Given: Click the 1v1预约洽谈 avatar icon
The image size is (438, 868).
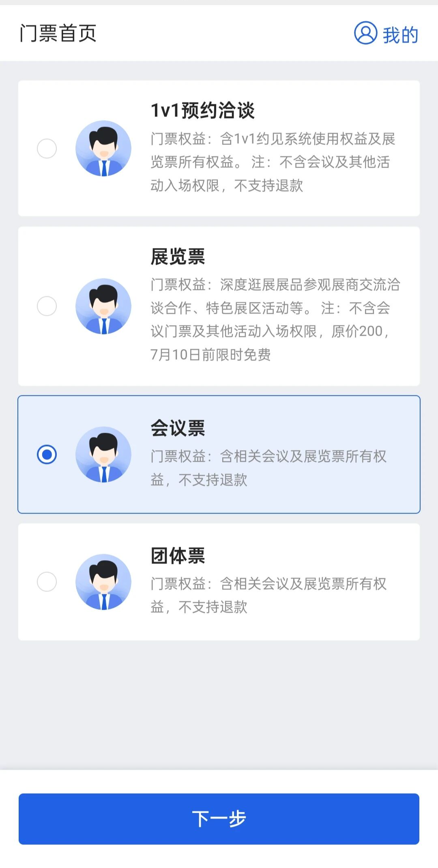Looking at the screenshot, I should click(103, 148).
